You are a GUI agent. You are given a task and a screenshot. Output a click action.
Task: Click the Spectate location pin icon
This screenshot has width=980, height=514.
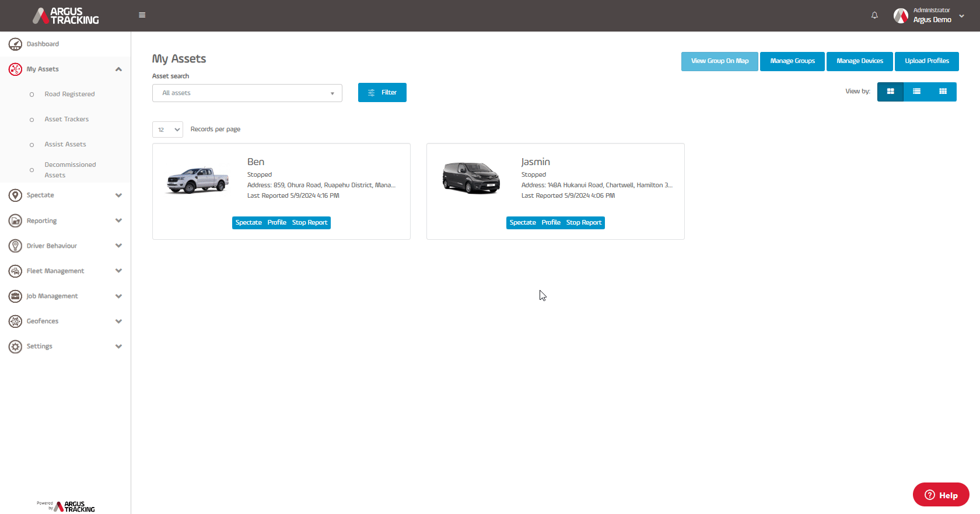coord(15,195)
